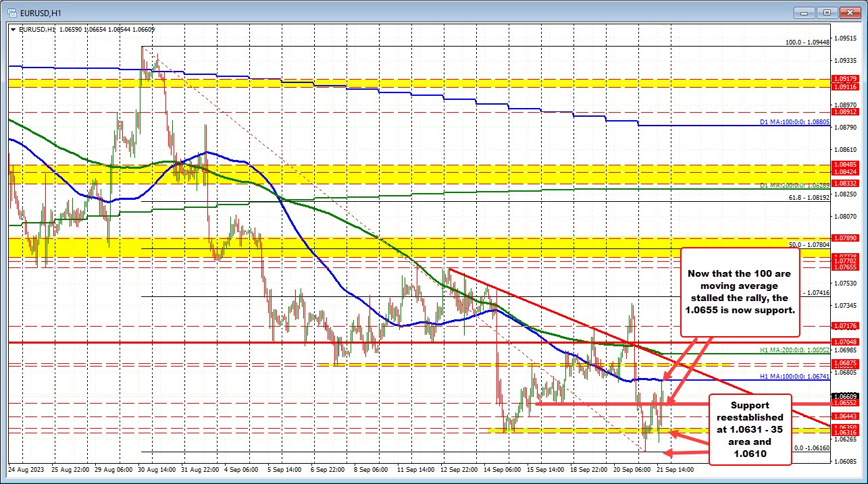This screenshot has height=484, width=868.
Task: Expand the data window arrow beside EURUSD,H1
Action: pyautogui.click(x=13, y=30)
